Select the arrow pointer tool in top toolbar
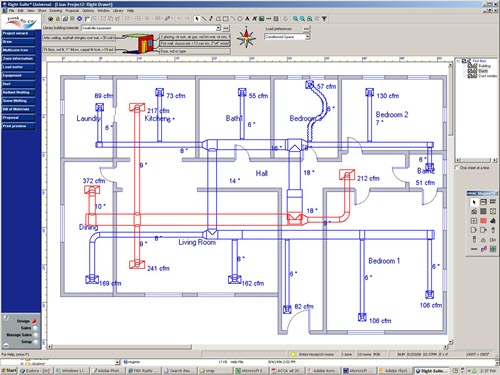 pyautogui.click(x=197, y=19)
